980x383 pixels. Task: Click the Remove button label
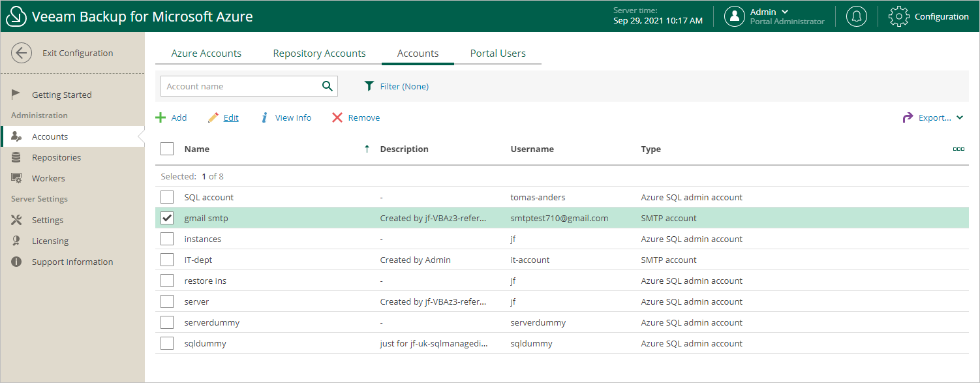pyautogui.click(x=364, y=118)
